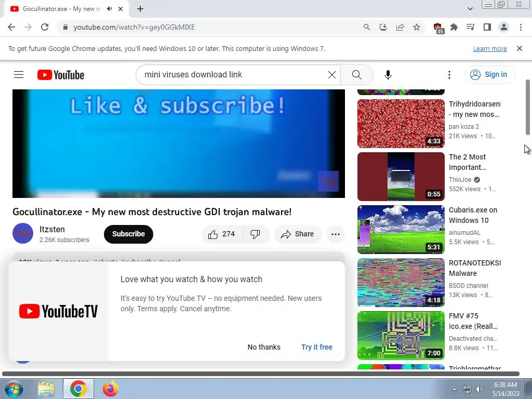Viewport: 532px width, 399px height.
Task: Open The 2 Most Important video thumbnail
Action: [x=401, y=177]
